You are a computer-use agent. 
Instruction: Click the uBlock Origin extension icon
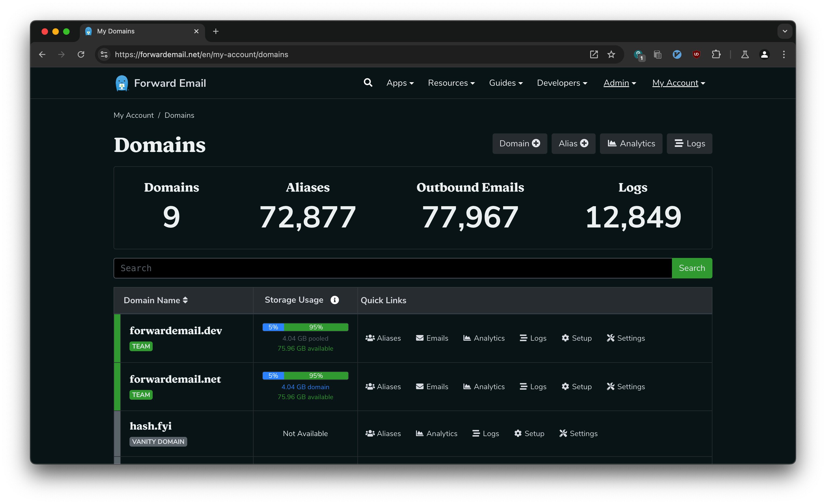pyautogui.click(x=696, y=54)
